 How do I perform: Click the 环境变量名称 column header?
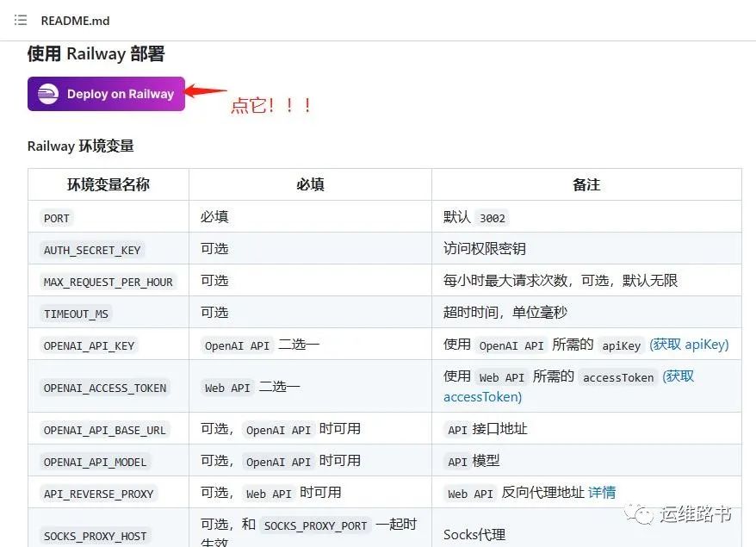pos(108,184)
